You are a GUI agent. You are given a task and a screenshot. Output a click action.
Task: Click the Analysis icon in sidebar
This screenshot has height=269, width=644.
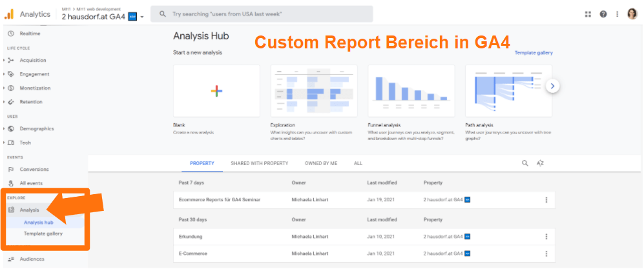pyautogui.click(x=11, y=210)
